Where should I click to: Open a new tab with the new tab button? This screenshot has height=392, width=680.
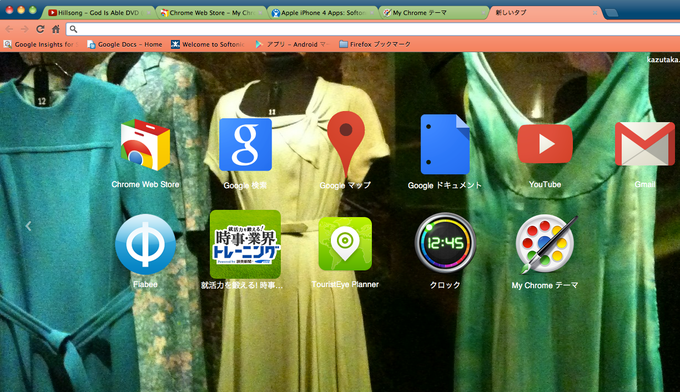(611, 13)
